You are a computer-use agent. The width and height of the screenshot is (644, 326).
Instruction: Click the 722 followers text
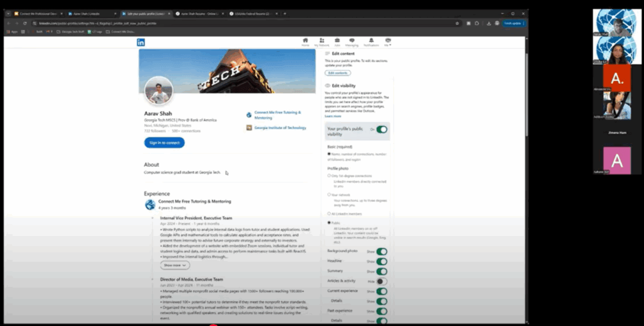[155, 131]
